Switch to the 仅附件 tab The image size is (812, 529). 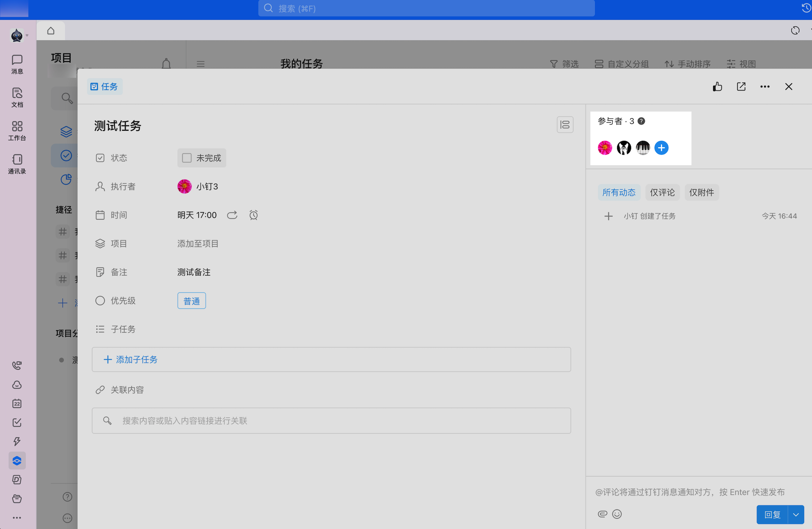tap(701, 192)
